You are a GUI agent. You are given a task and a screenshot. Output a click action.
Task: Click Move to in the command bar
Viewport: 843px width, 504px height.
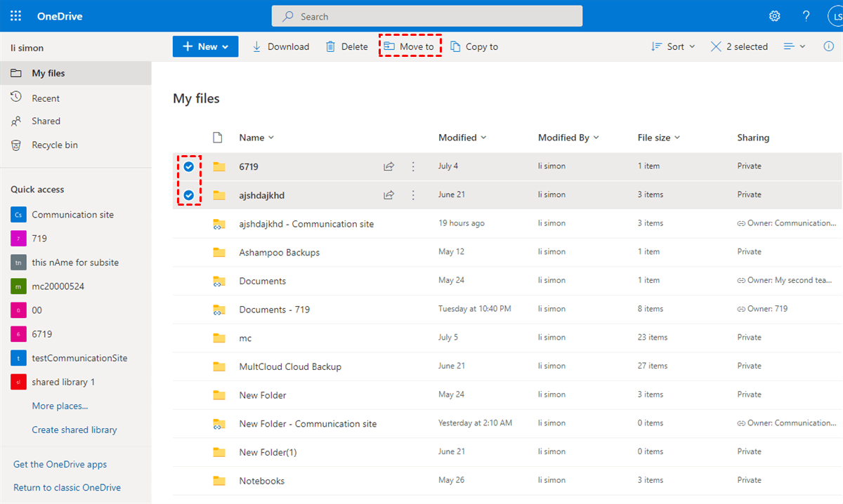pos(410,46)
